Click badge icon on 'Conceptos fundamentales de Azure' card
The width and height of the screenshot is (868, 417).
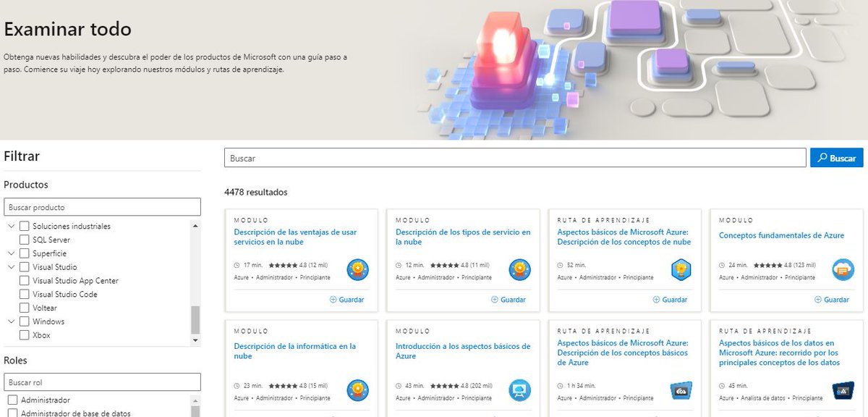coord(843,270)
